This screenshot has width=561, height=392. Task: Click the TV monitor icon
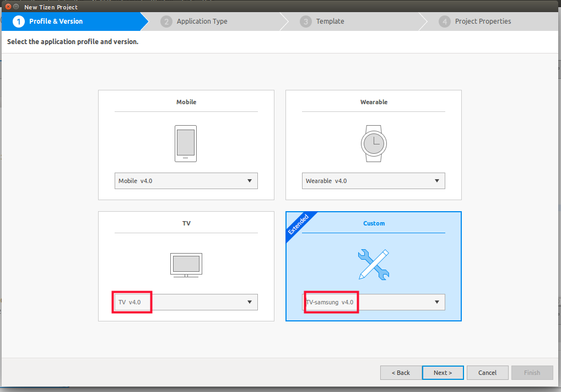click(186, 265)
